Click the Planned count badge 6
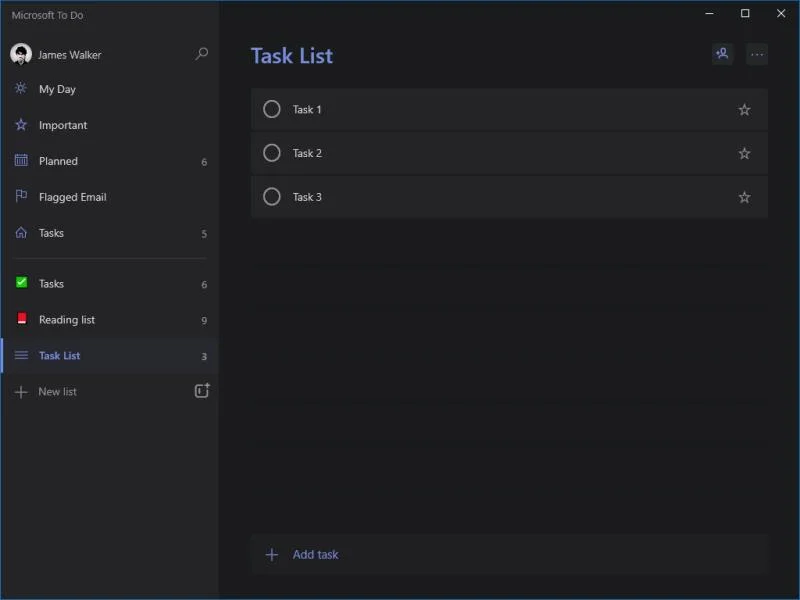 click(204, 162)
